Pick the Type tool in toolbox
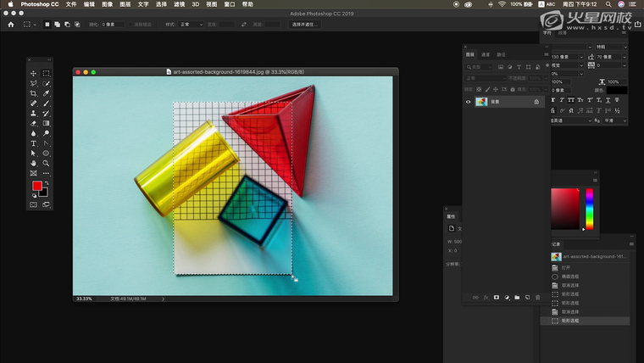 pyautogui.click(x=34, y=143)
